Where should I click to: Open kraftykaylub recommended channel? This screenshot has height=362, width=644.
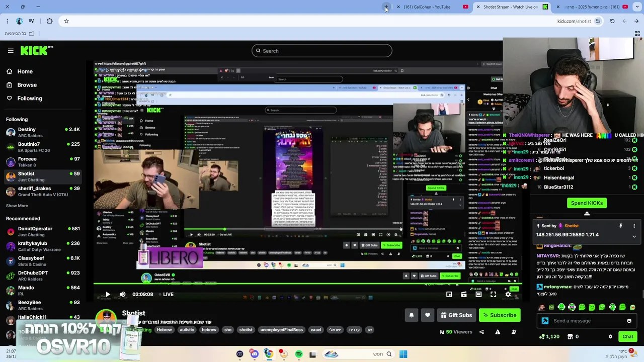(x=43, y=246)
